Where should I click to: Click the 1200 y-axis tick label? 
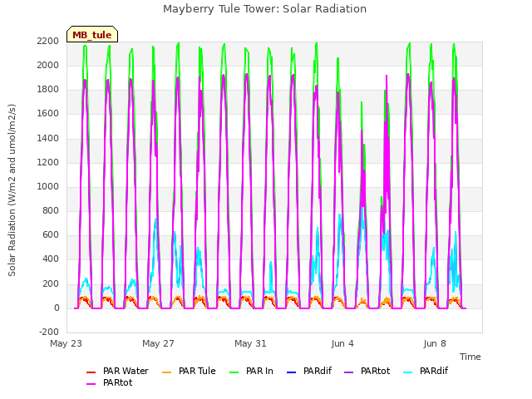[x=48, y=163]
